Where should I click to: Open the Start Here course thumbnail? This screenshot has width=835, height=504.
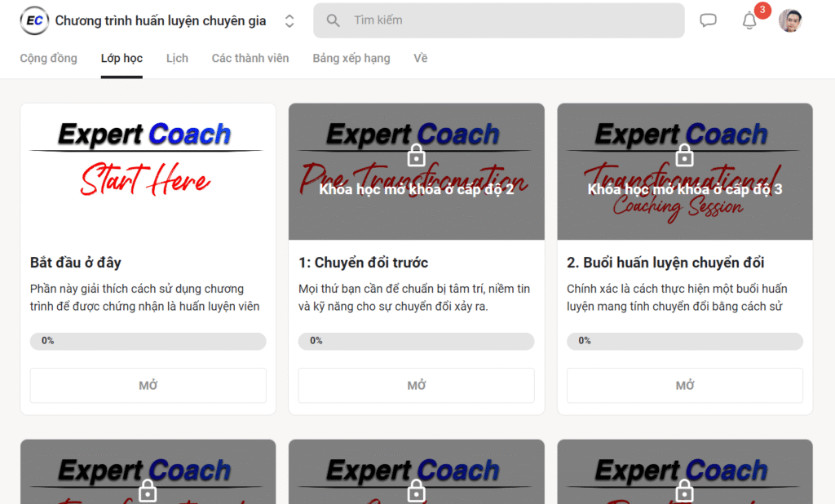click(x=148, y=171)
